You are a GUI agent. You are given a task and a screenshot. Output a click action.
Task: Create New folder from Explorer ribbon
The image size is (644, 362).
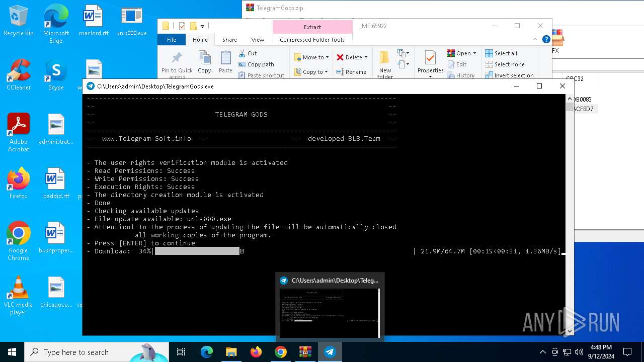(x=385, y=64)
